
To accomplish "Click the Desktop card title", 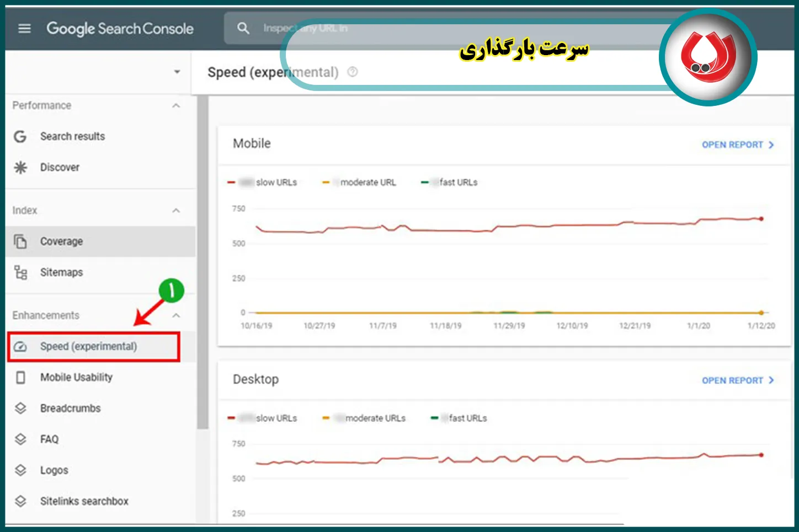I will 255,379.
